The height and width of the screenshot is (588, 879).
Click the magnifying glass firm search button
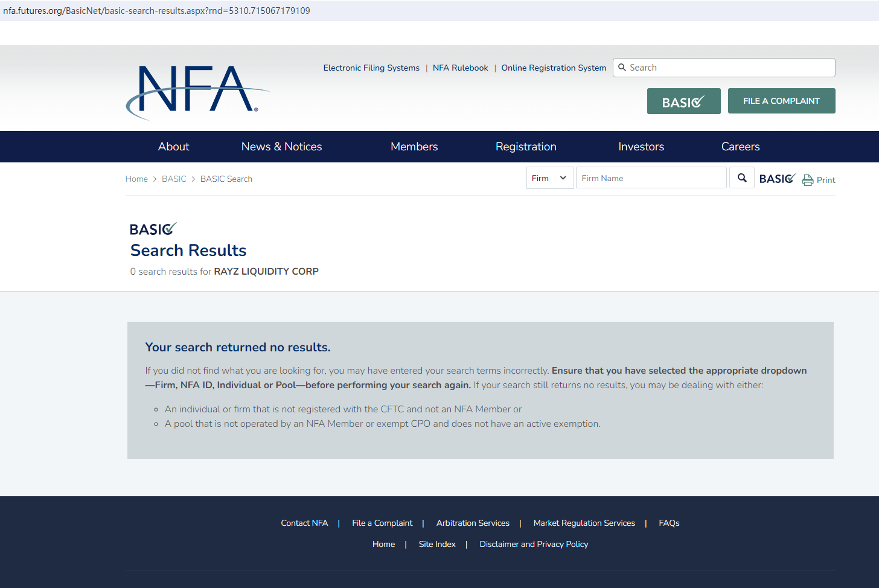[742, 178]
